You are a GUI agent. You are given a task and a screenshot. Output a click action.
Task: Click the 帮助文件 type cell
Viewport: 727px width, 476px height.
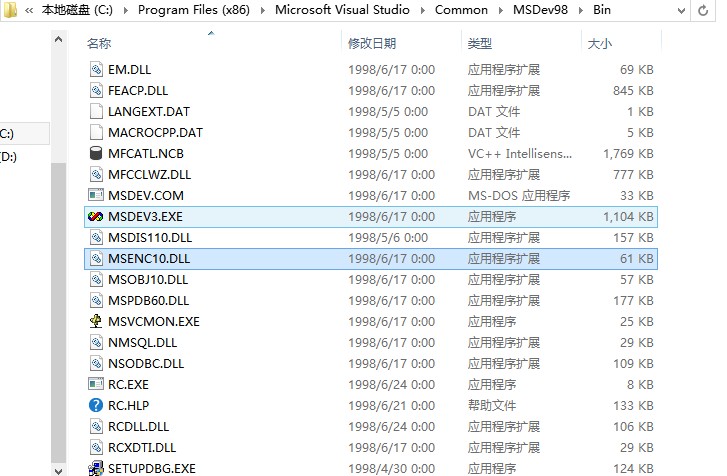tap(491, 406)
